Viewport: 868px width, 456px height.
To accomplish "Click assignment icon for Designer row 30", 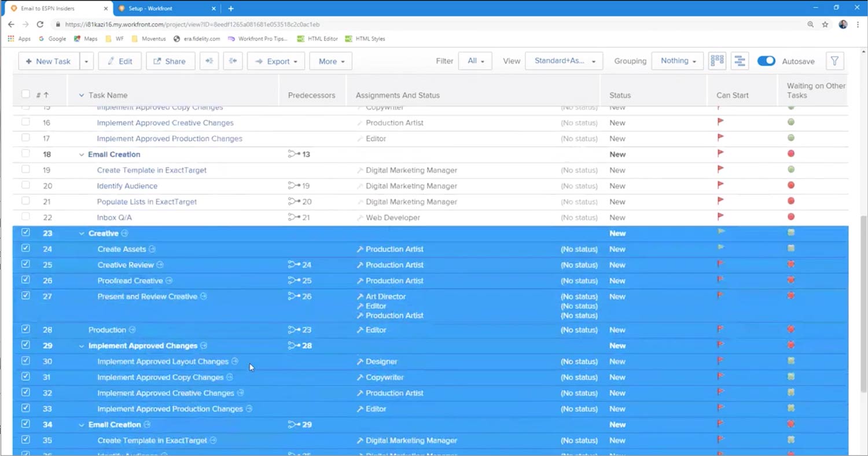I will point(359,362).
